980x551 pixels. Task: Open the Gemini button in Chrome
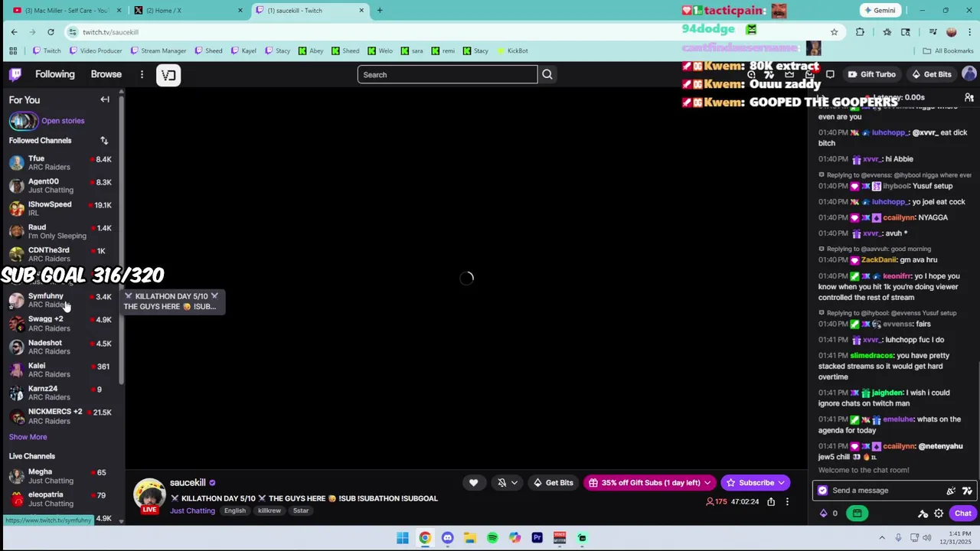(x=879, y=10)
